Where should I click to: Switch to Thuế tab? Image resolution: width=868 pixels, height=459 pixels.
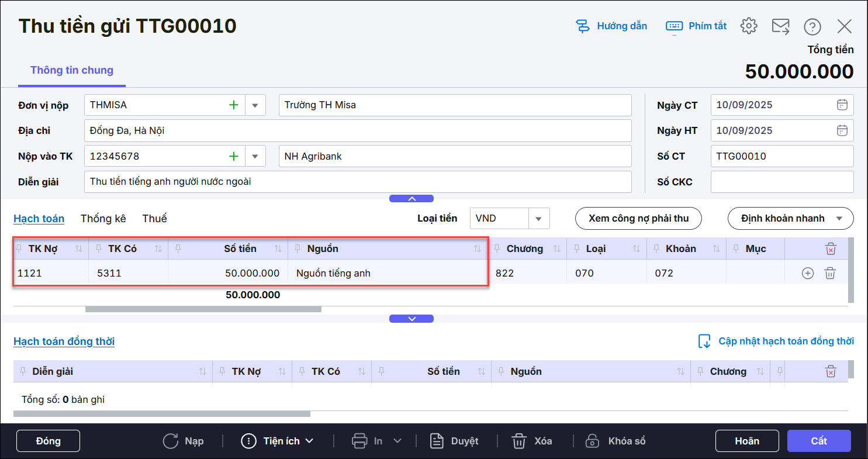pos(154,218)
